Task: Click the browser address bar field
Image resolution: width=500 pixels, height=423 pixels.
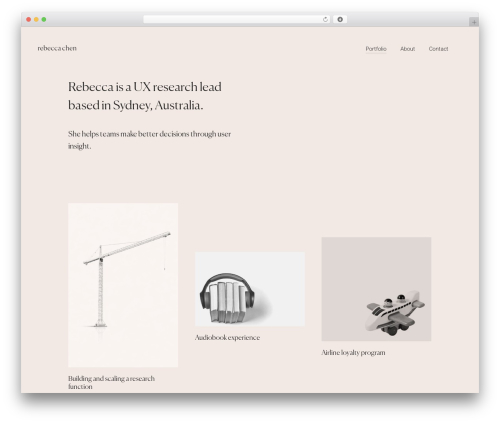Action: pyautogui.click(x=237, y=20)
